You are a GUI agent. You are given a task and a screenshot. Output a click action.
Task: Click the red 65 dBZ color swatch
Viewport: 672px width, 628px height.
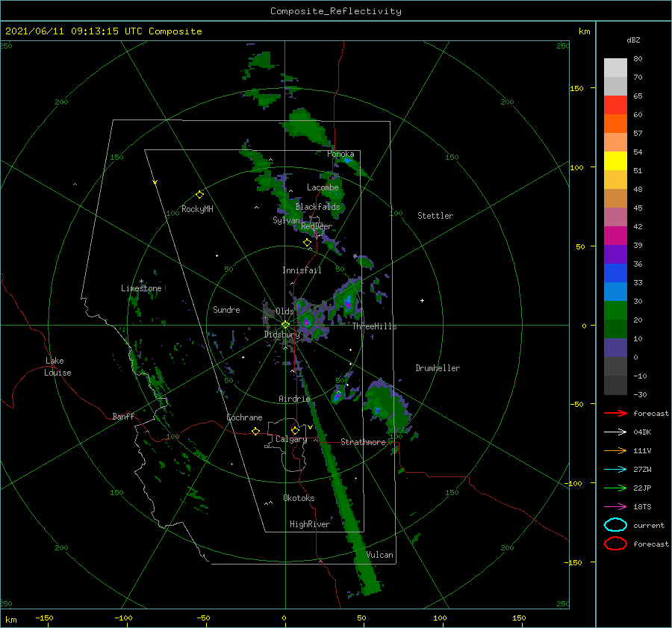615,105
